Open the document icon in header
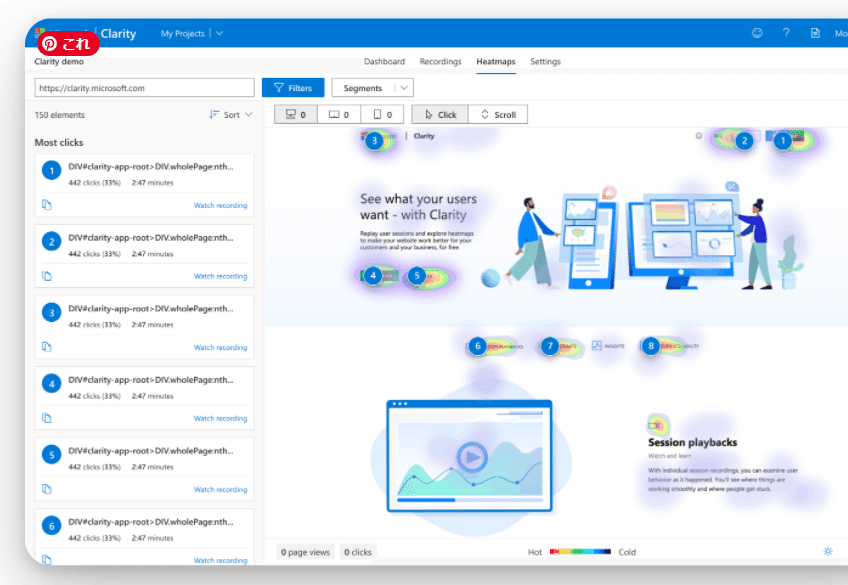This screenshot has height=585, width=848. [x=815, y=33]
